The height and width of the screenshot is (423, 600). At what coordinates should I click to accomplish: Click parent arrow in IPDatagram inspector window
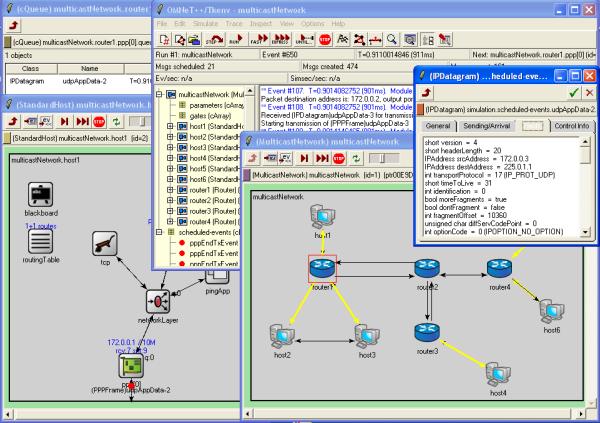[426, 92]
